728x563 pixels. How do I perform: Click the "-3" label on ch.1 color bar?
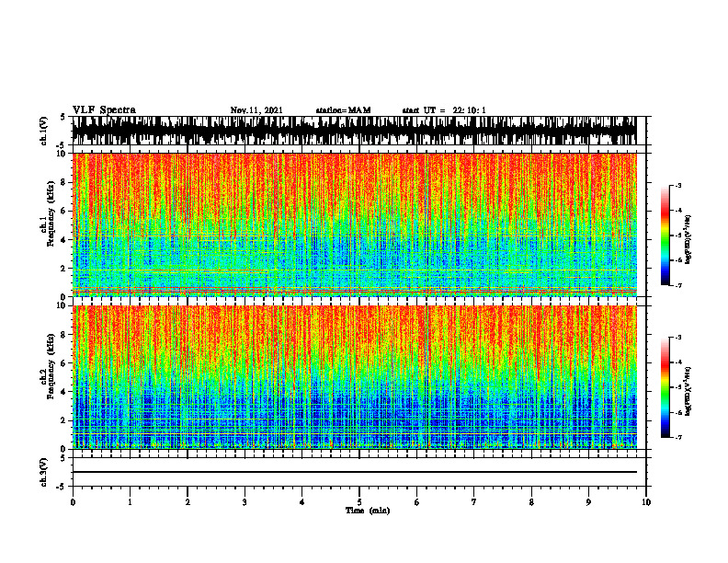677,185
